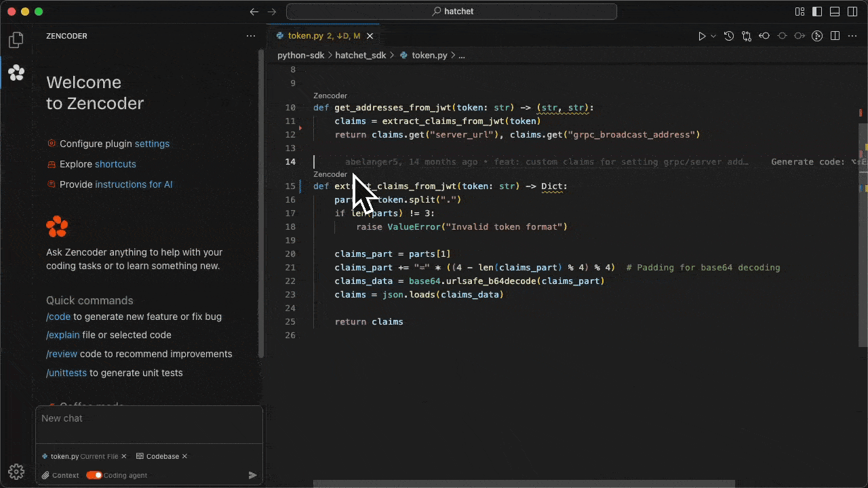
Task: Click "return claims" on line 25
Action: click(369, 321)
